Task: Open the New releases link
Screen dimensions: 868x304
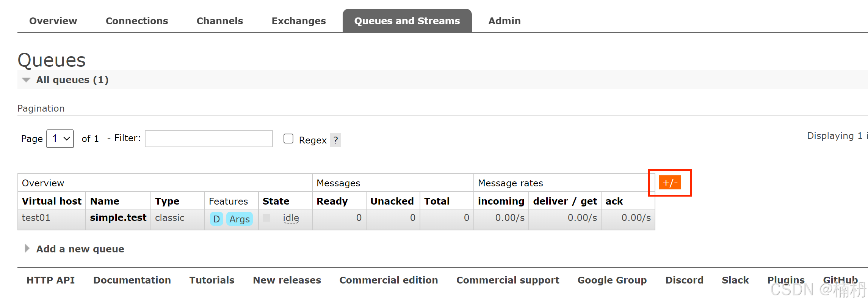Action: 287,280
